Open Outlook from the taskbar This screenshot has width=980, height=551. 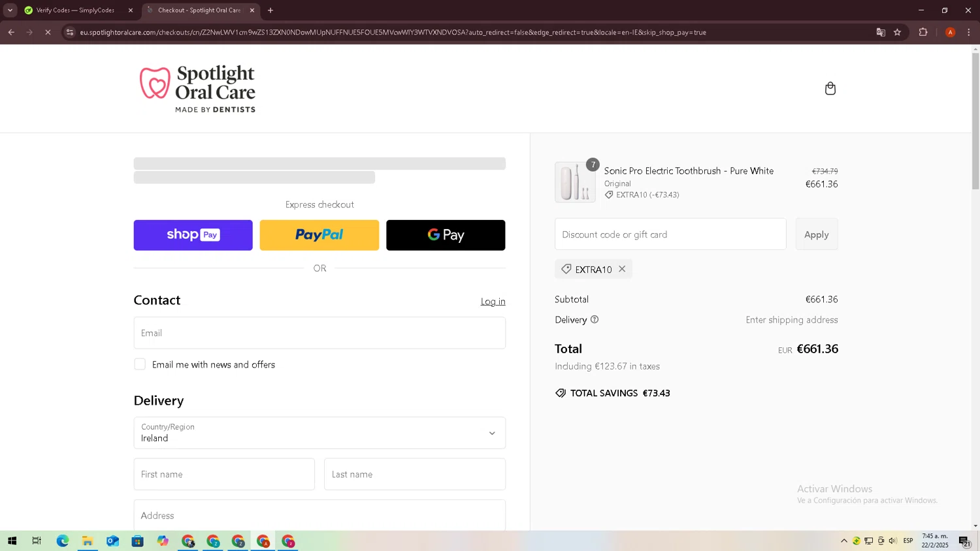point(112,541)
